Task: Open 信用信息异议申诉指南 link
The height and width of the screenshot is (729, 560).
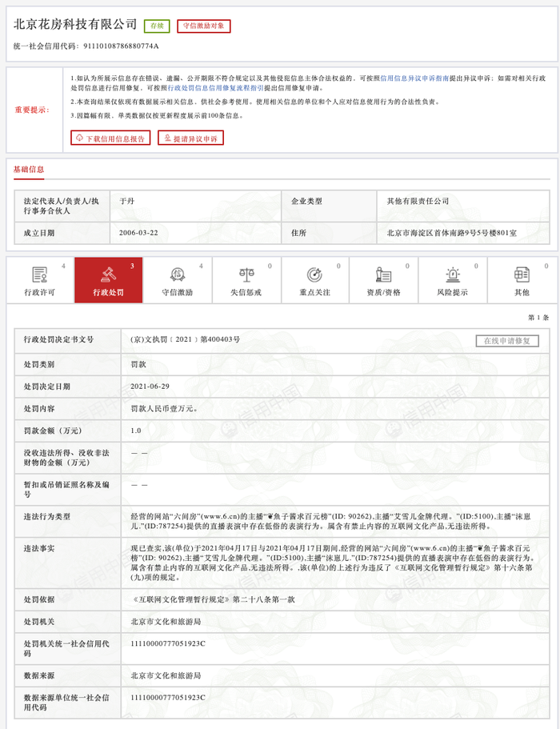Action: click(x=414, y=78)
